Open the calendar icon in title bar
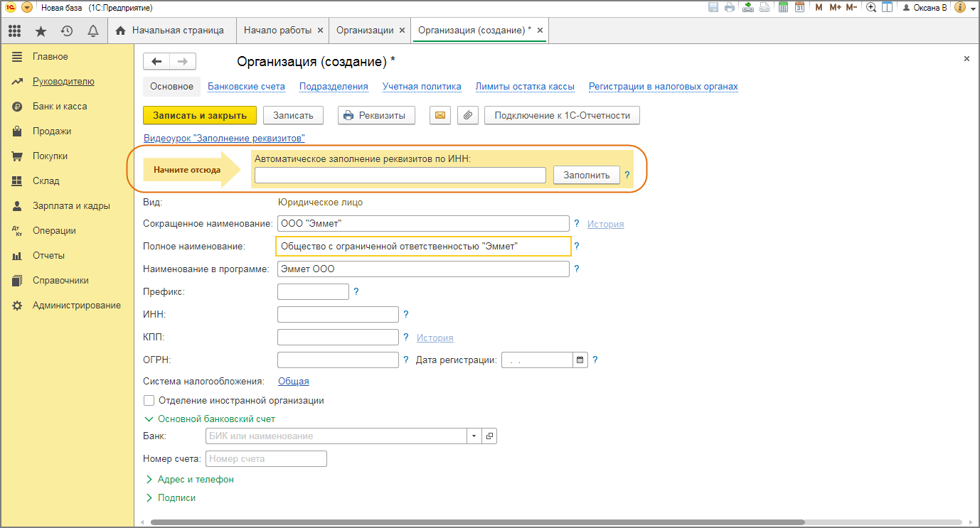Screen dimensions: 980x528 (799, 8)
